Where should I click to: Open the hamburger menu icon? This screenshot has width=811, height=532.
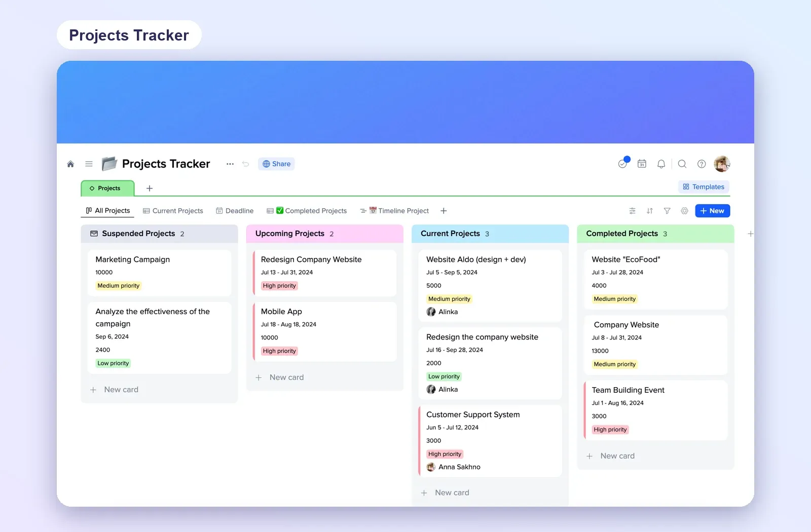pyautogui.click(x=89, y=164)
